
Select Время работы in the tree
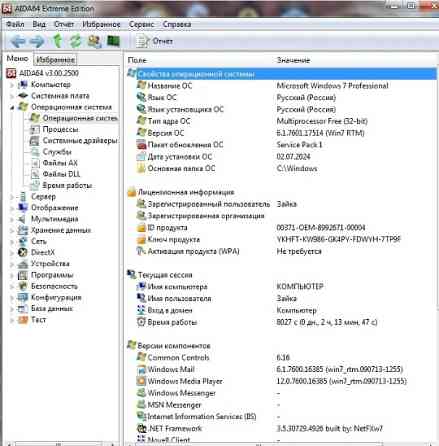[67, 185]
